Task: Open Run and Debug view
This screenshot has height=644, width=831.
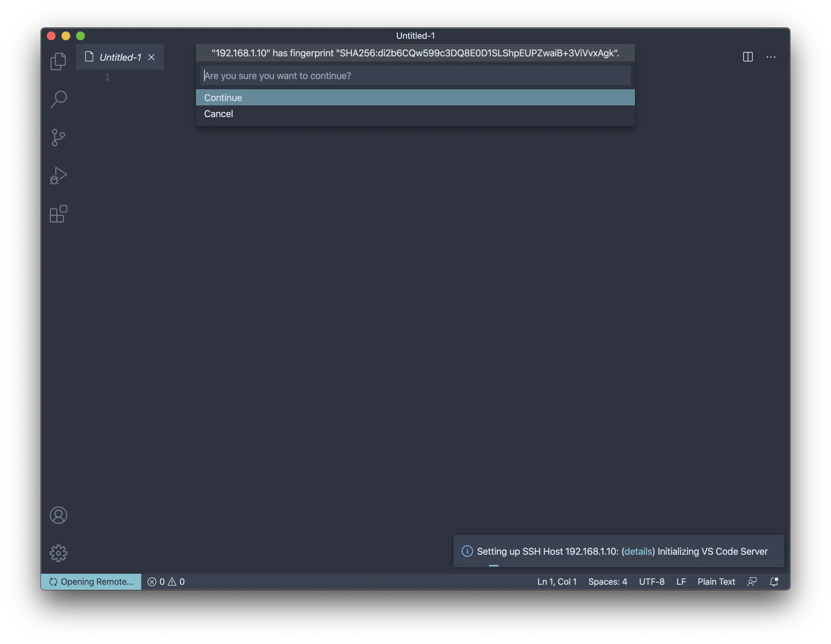Action: pyautogui.click(x=58, y=176)
